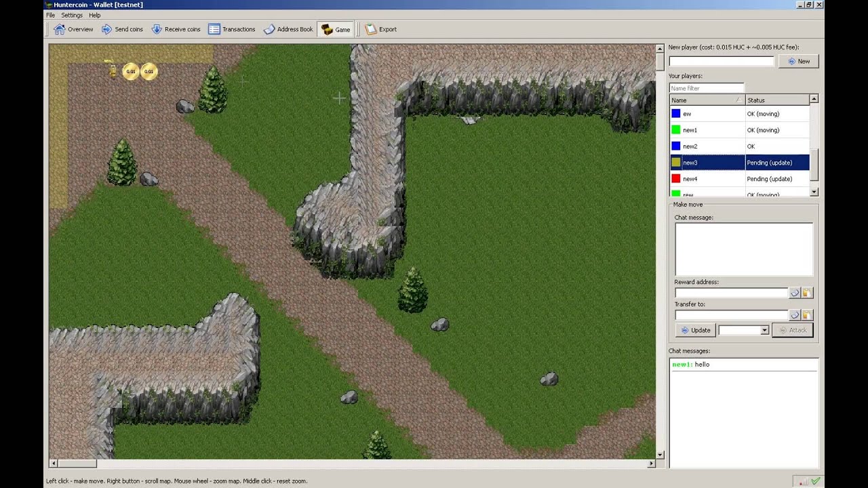Click the olive color square of new3
868x488 pixels.
[675, 162]
